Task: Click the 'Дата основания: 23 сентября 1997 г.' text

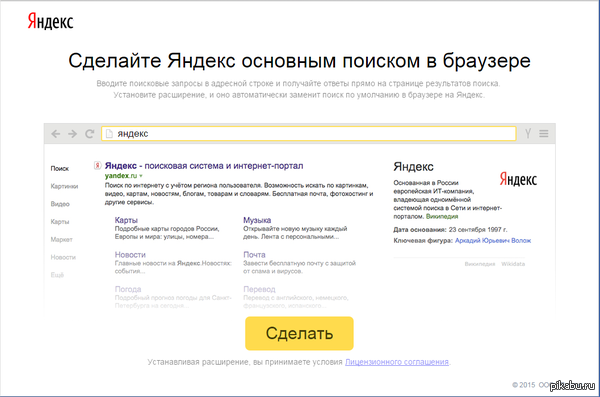Action: 450,230
